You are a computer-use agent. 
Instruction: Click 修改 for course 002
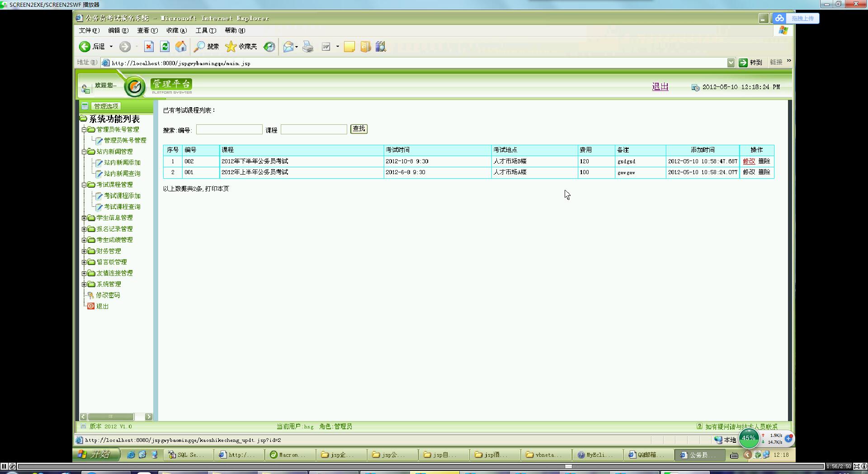click(x=749, y=161)
